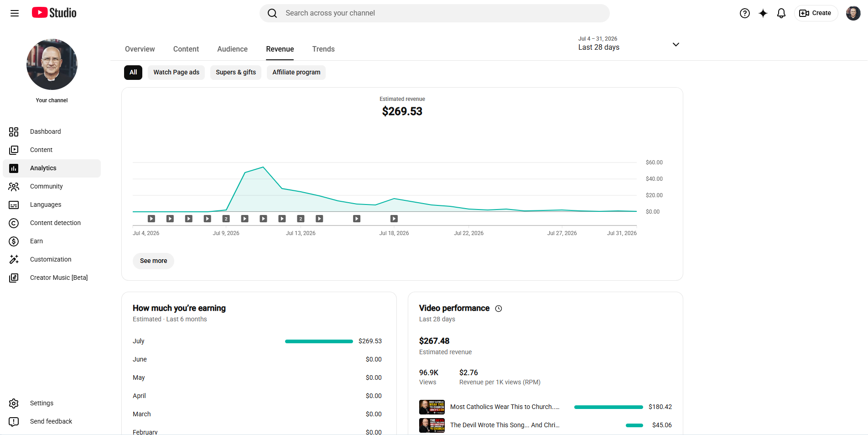868x435 pixels.
Task: Open Content detection in the sidebar
Action: (52, 223)
